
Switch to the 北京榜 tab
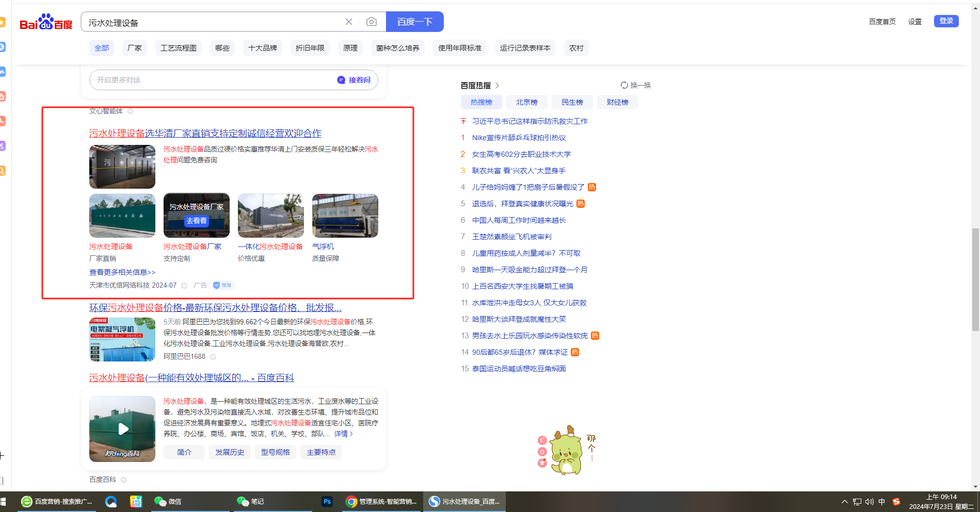526,102
